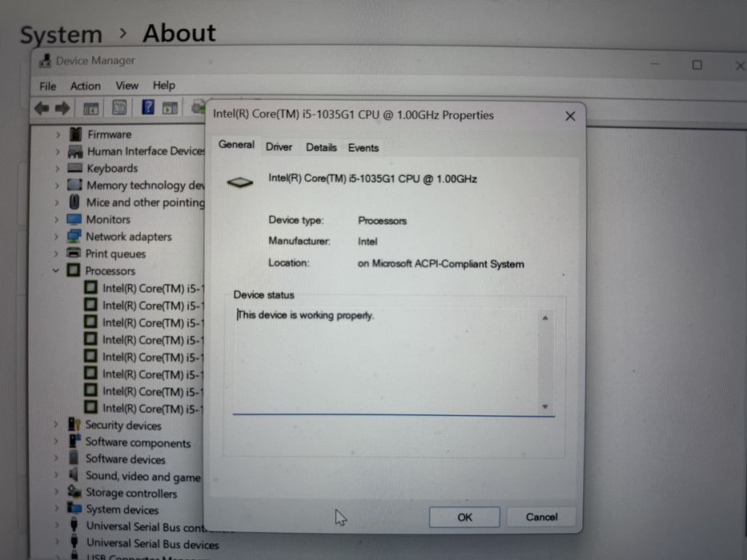
Task: Click the processor chip icon in Properties dialog
Action: click(240, 182)
